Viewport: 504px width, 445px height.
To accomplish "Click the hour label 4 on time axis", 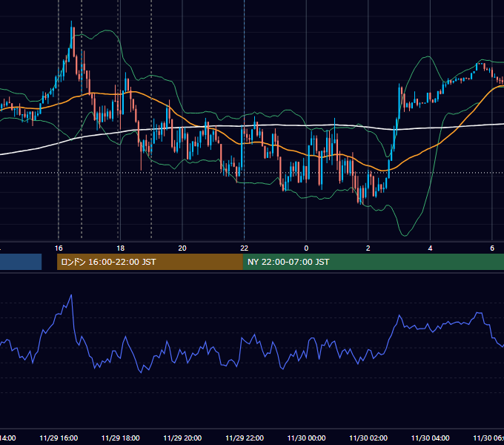I will pyautogui.click(x=430, y=248).
